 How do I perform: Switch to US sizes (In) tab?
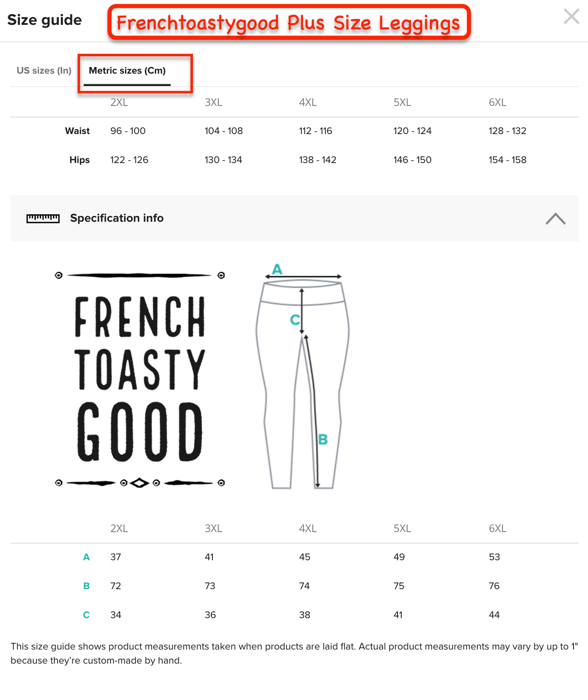click(x=44, y=71)
